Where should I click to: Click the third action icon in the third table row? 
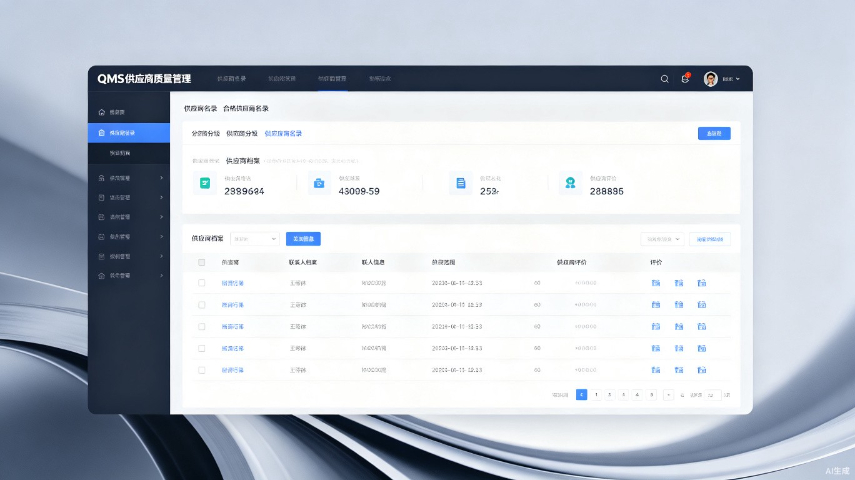click(x=702, y=326)
